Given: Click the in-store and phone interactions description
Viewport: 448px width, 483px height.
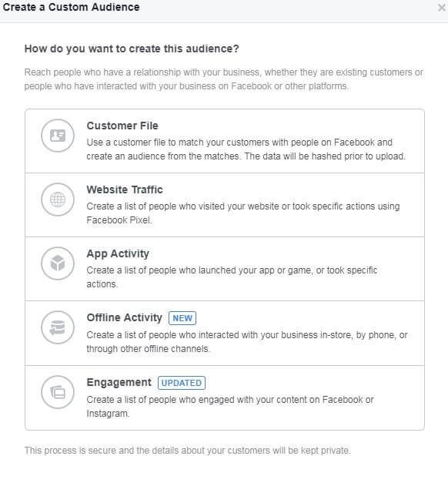Looking at the screenshot, I should pyautogui.click(x=247, y=341).
